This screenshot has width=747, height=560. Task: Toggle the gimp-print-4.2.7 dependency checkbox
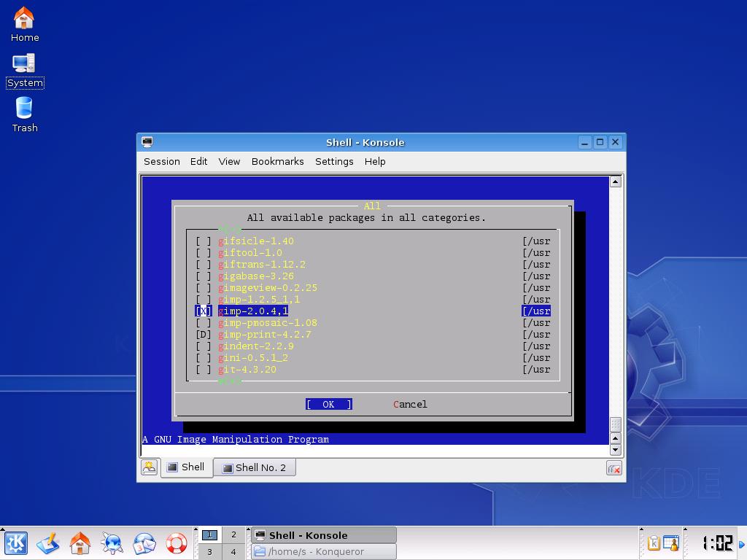tap(204, 335)
